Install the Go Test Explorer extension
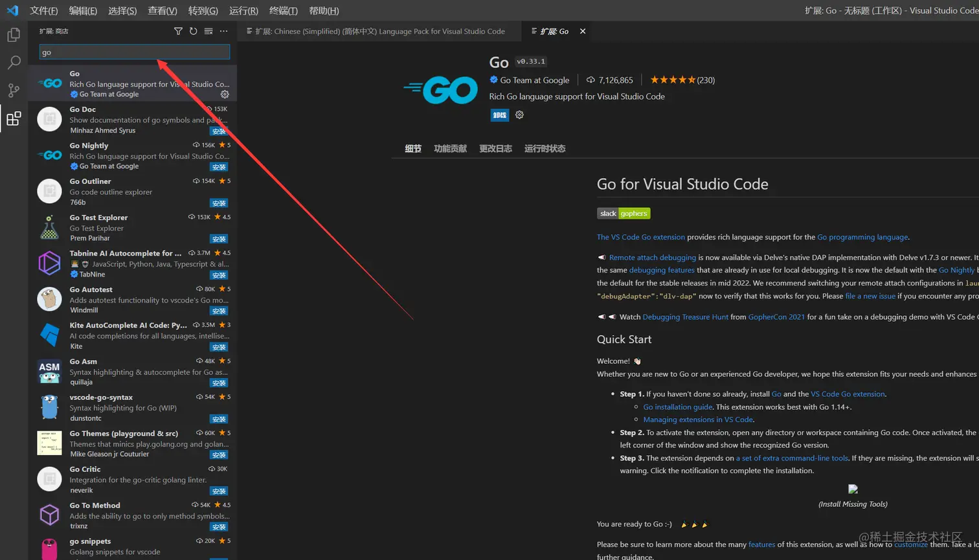 [x=219, y=239]
